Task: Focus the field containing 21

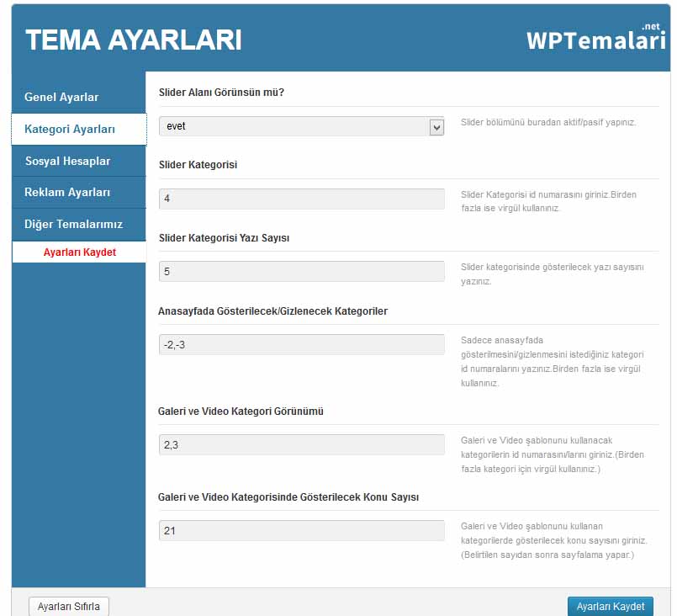Action: pos(301,530)
